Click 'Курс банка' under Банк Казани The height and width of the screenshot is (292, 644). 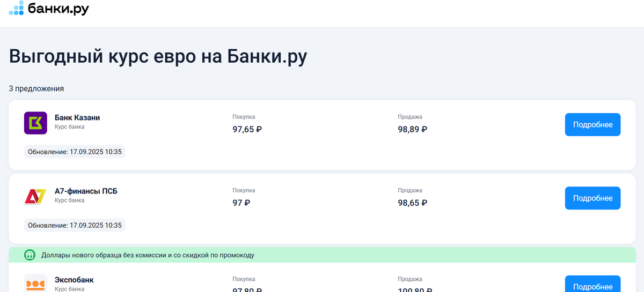[x=69, y=127]
